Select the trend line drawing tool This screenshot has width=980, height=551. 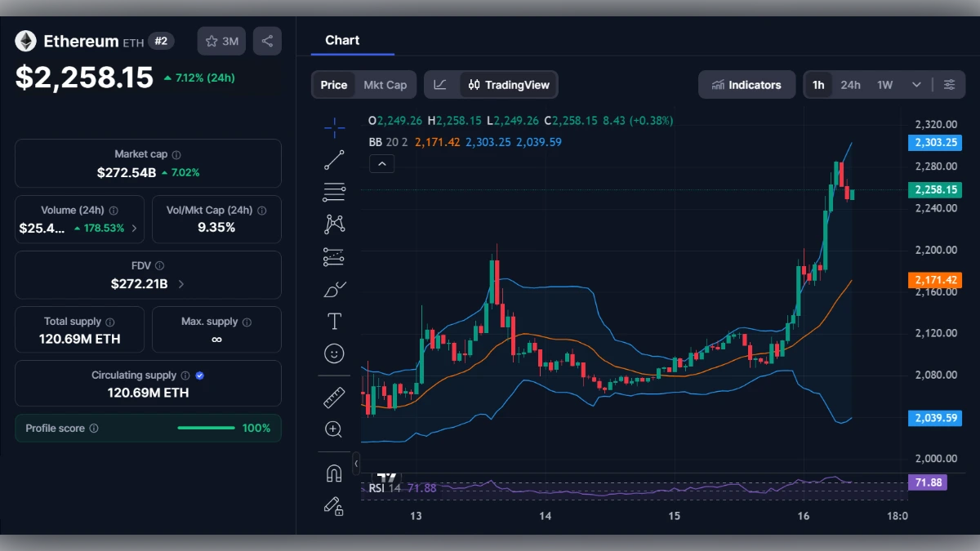(334, 159)
